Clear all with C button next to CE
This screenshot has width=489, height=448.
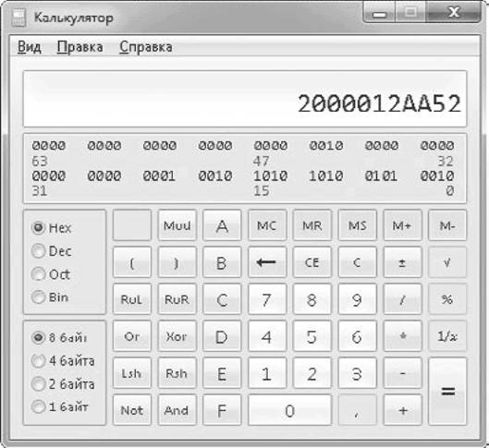[x=358, y=262]
